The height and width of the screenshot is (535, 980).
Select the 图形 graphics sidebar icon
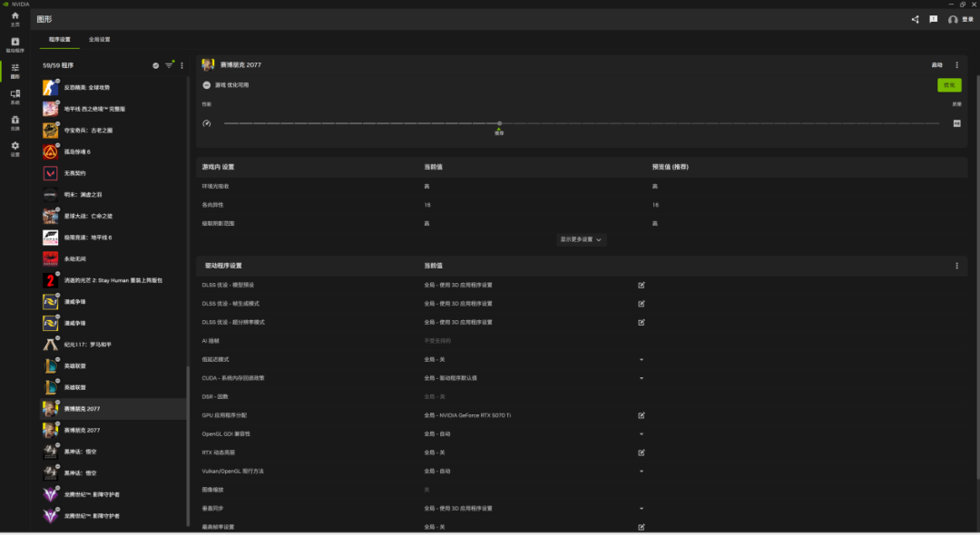[15, 71]
